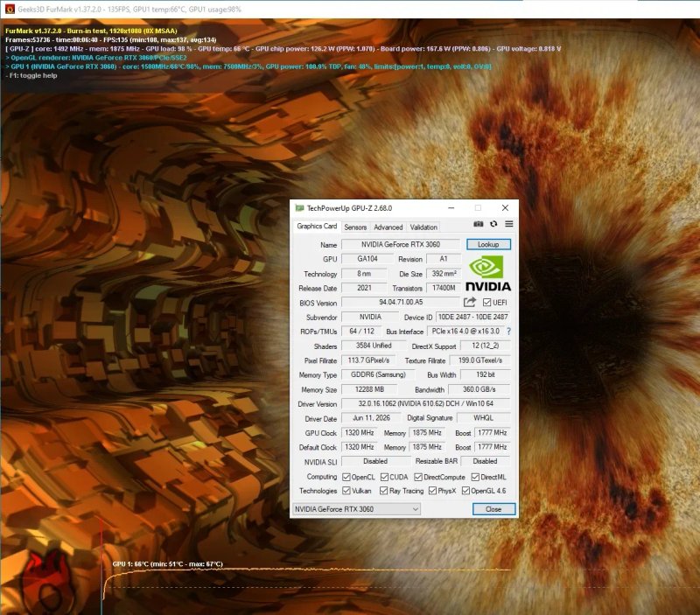Click the GPU field GA104
The image size is (700, 615).
pos(367,259)
